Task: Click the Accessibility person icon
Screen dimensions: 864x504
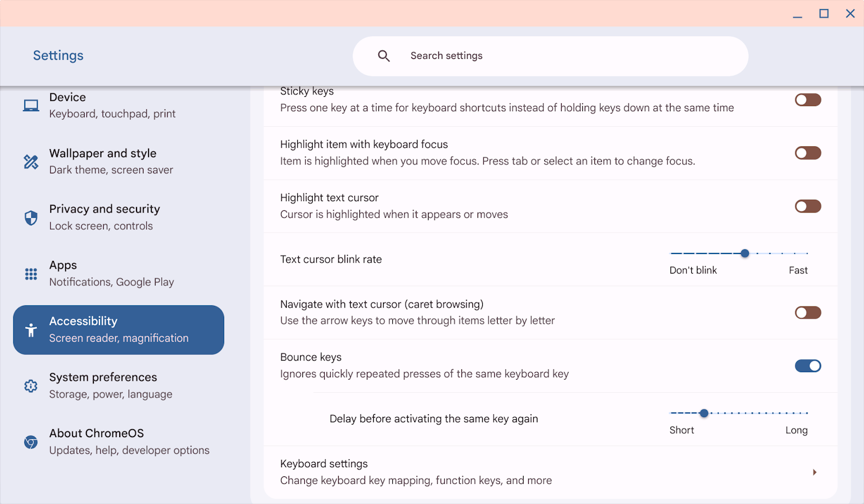Action: point(31,329)
